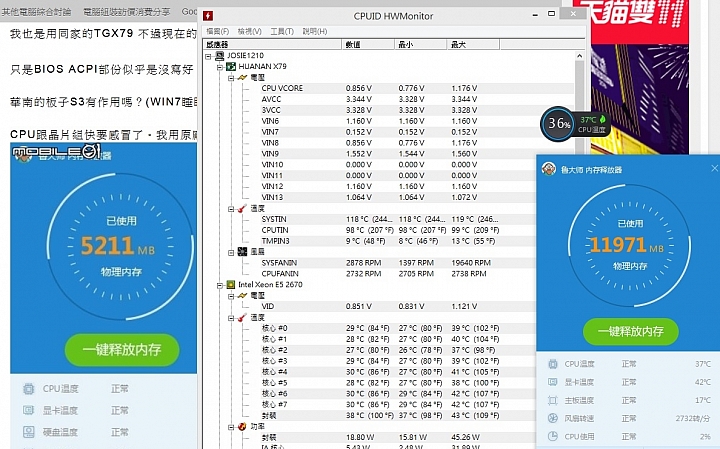Click the scroll-up arrow of the sensor list
The image size is (720, 449).
coord(579,56)
